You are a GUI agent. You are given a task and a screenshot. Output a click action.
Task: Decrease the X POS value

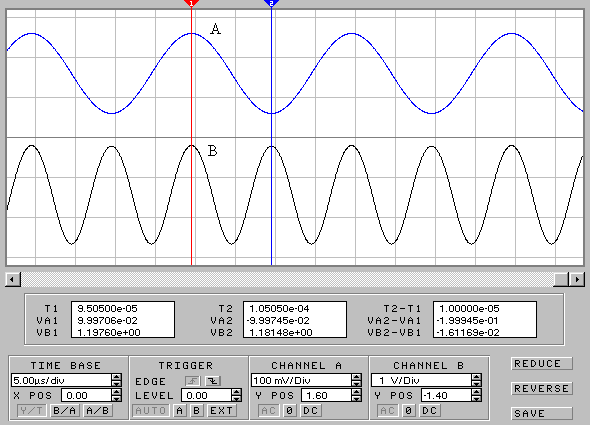coord(117,399)
